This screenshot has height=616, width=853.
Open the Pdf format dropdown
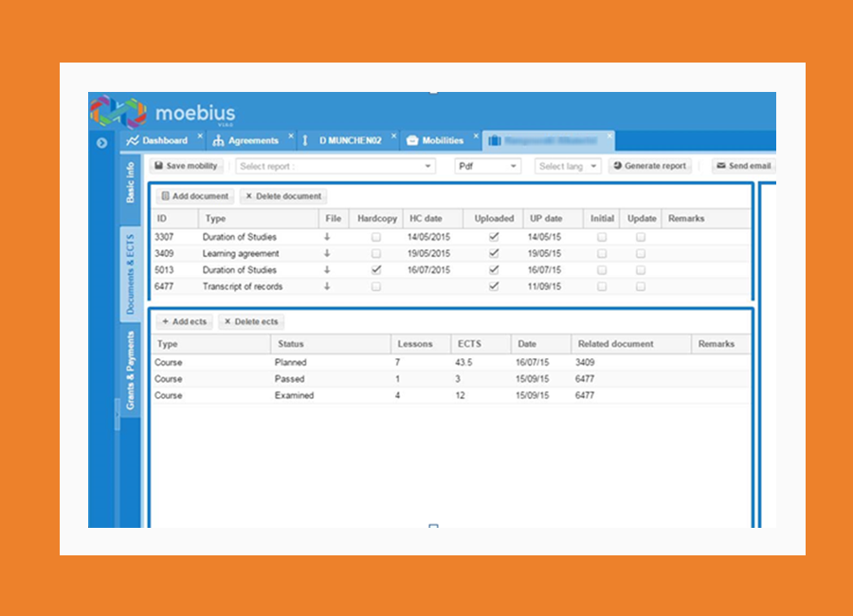point(487,166)
